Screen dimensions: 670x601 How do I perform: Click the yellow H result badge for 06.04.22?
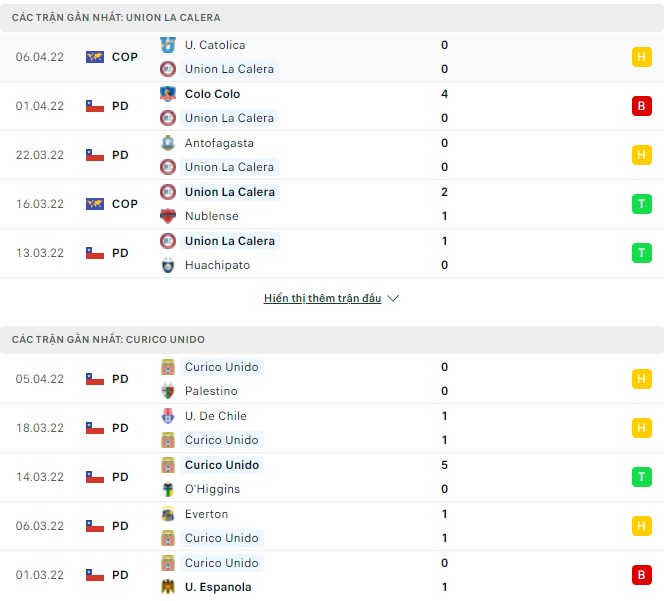641,57
